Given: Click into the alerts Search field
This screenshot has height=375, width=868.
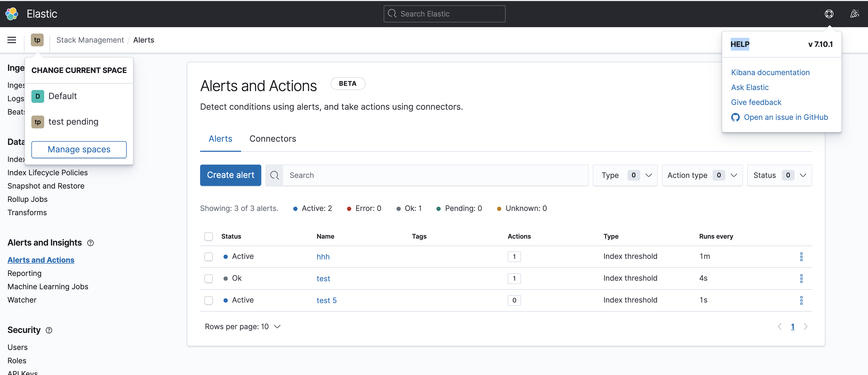Looking at the screenshot, I should pyautogui.click(x=371, y=175).
